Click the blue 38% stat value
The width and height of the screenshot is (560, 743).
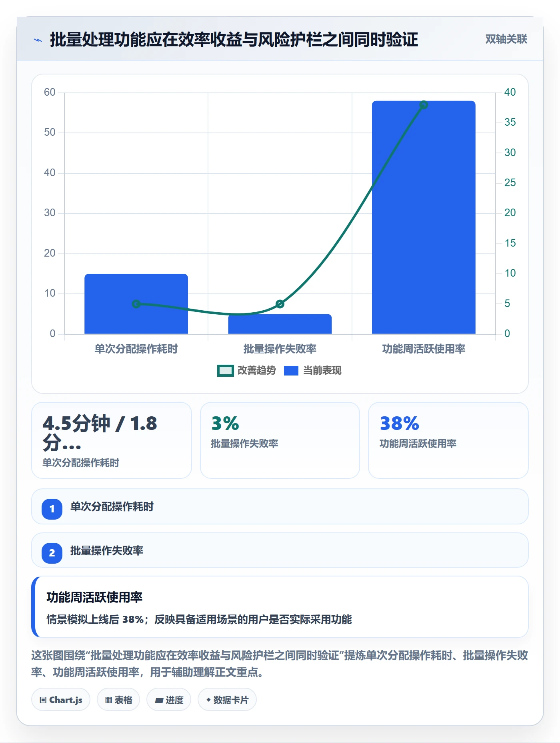(x=400, y=424)
